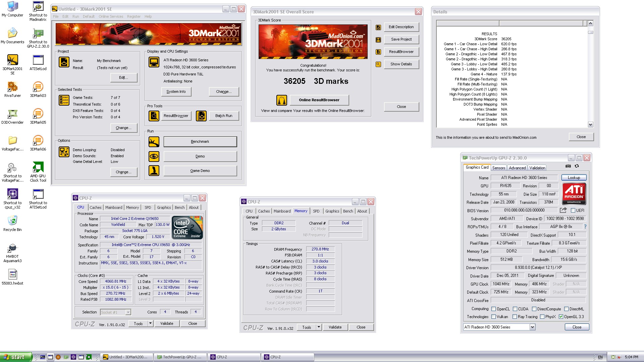This screenshot has width=644, height=362.
Task: Open the Validation tab in GPU-Z
Action: point(537,168)
